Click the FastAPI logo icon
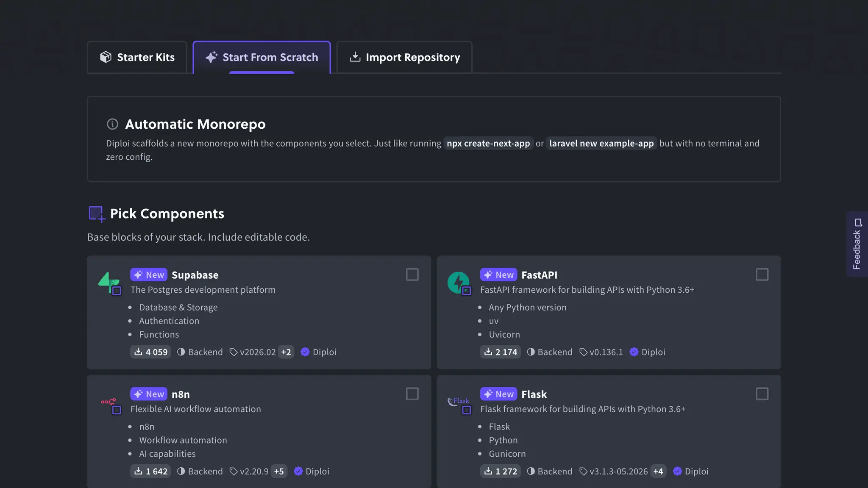This screenshot has width=868, height=488. [459, 283]
